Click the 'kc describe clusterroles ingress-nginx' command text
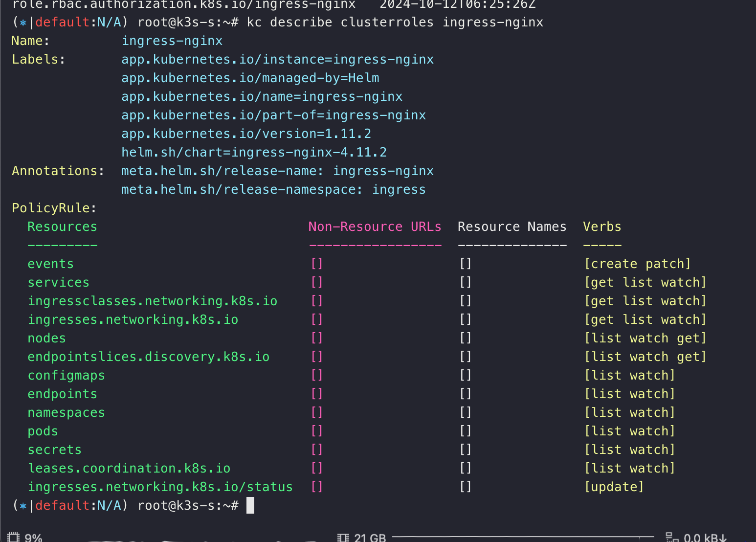Viewport: 756px width, 542px height. pyautogui.click(x=395, y=23)
